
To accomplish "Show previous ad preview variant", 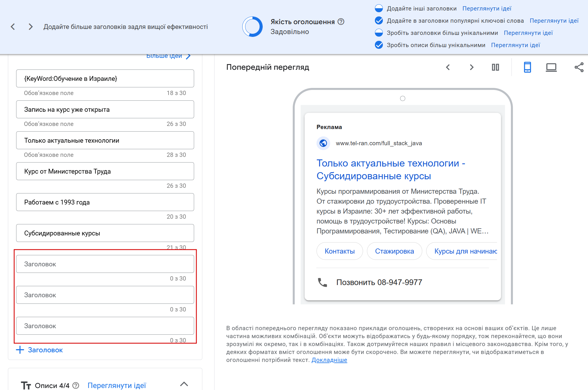I will 448,67.
